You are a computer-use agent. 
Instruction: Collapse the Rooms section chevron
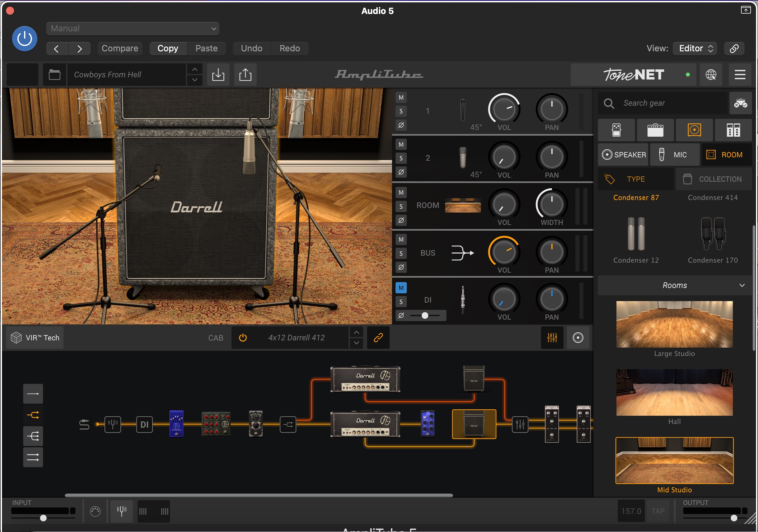tap(742, 286)
